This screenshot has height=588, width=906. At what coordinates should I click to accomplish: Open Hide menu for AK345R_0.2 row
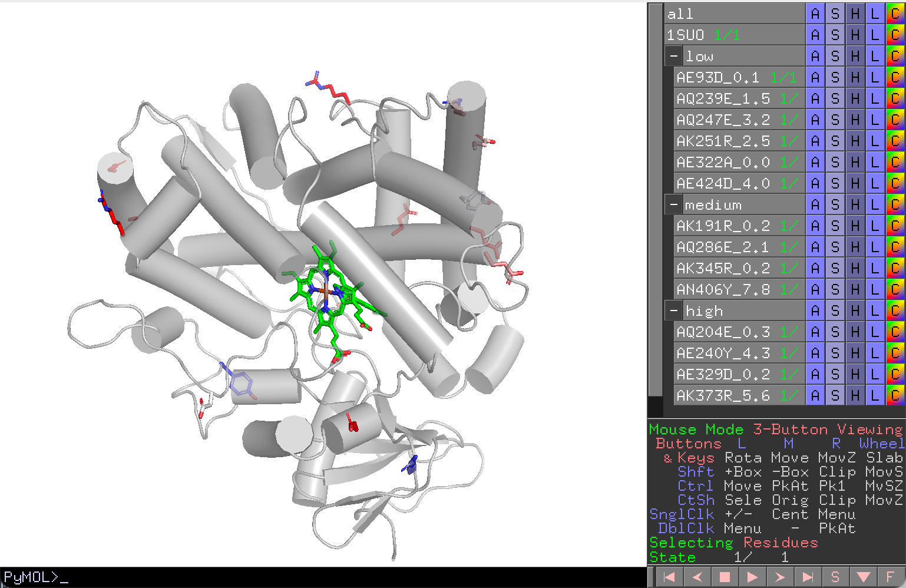coord(855,268)
